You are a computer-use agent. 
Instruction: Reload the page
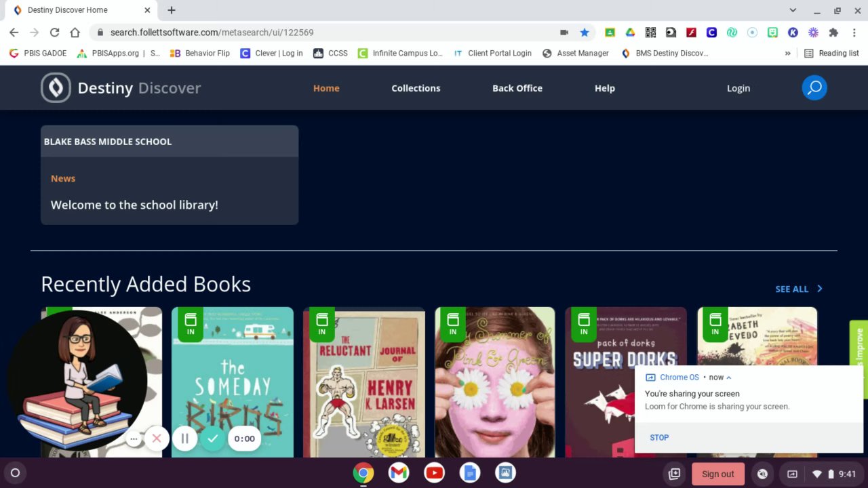[55, 33]
